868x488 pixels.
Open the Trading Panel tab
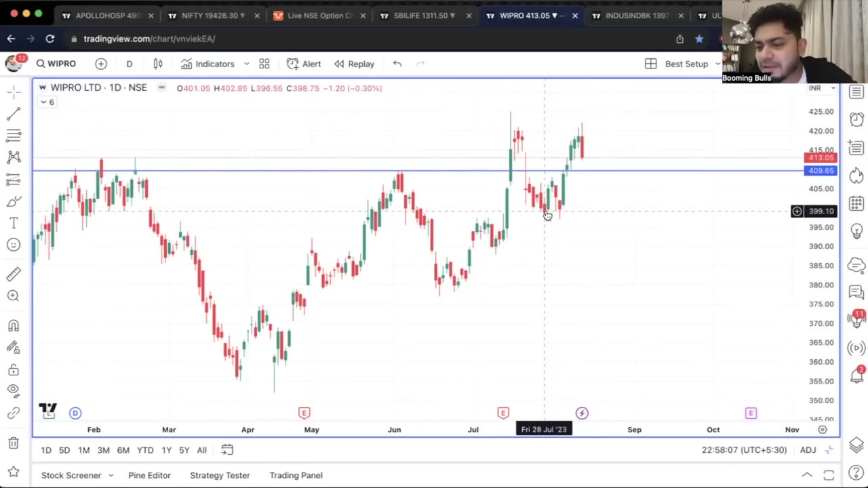tap(296, 475)
